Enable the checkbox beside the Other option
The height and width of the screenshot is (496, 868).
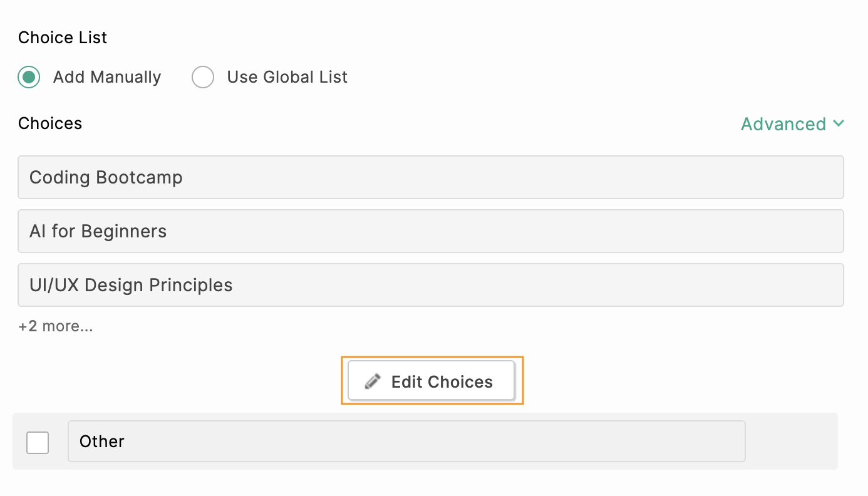tap(37, 442)
